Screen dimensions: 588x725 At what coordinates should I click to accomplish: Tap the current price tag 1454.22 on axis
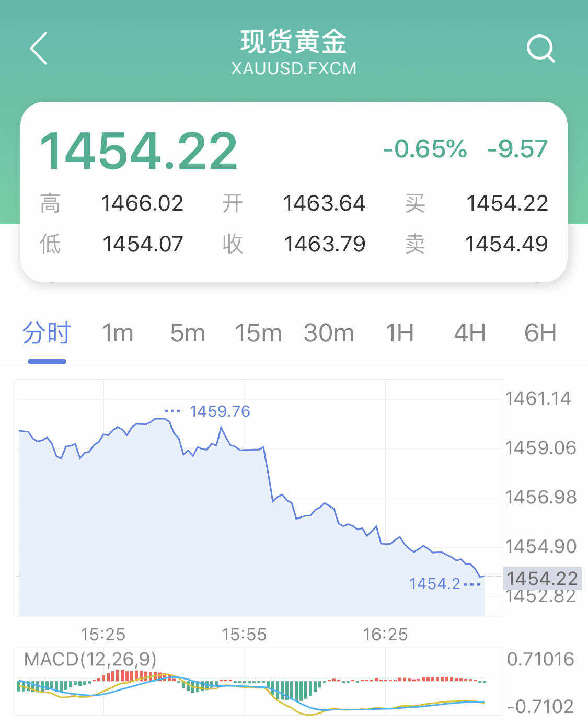click(542, 578)
